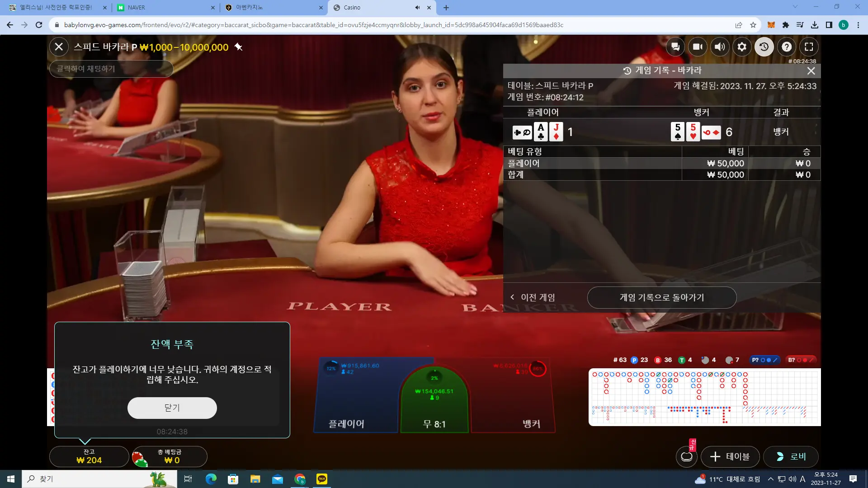Viewport: 868px width, 488px height.
Task: Mute the game sound speaker icon
Action: (x=720, y=47)
